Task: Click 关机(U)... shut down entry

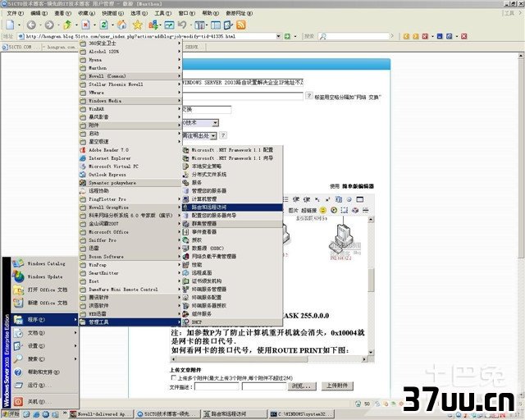Action: click(44, 401)
